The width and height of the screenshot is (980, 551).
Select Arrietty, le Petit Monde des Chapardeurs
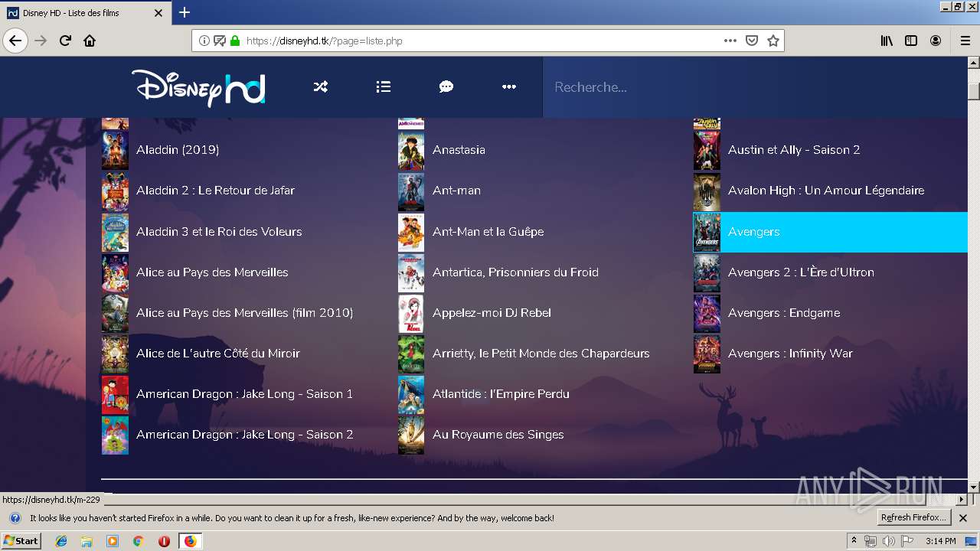coord(540,353)
